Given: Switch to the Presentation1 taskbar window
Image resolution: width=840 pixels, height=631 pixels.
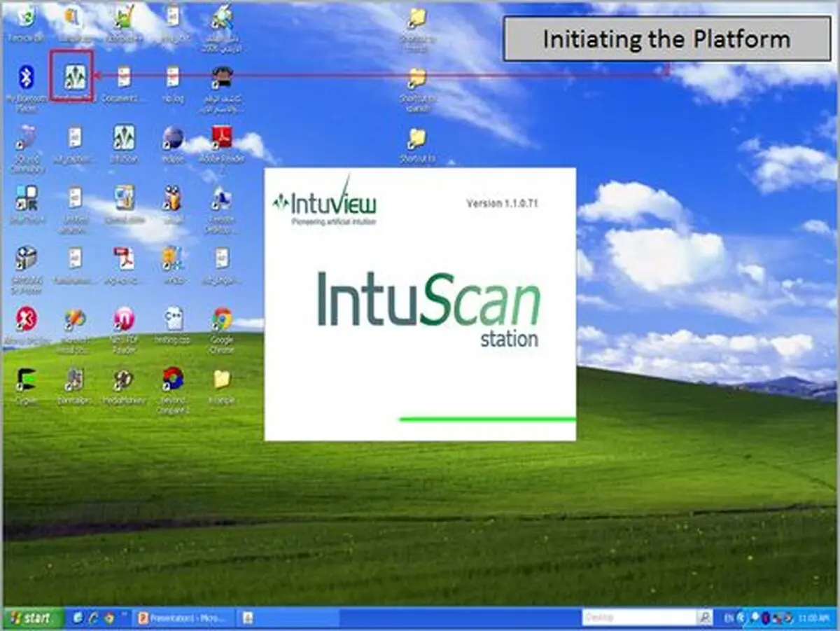Looking at the screenshot, I should [181, 618].
